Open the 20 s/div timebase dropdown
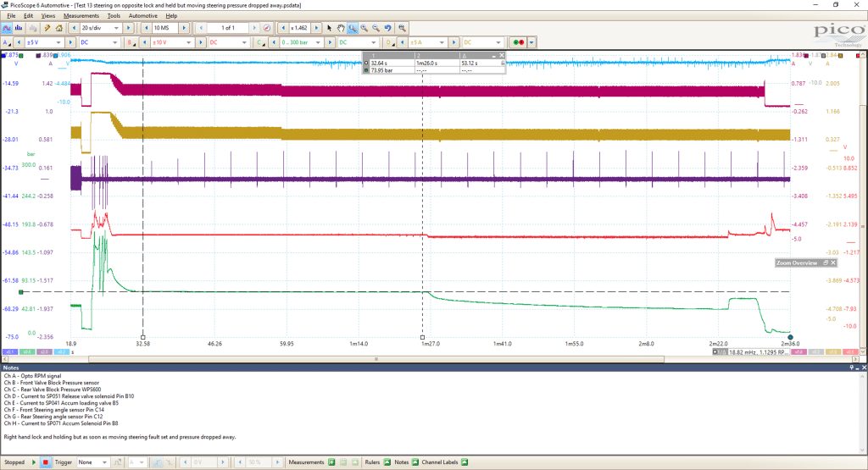Image resolution: width=868 pixels, height=470 pixels. [x=100, y=28]
